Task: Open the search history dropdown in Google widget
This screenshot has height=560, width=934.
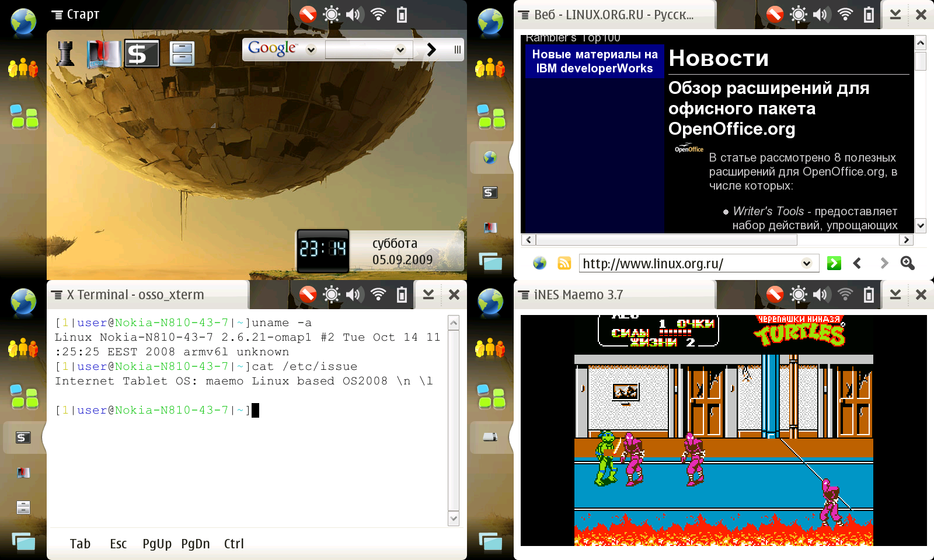Action: tap(400, 50)
